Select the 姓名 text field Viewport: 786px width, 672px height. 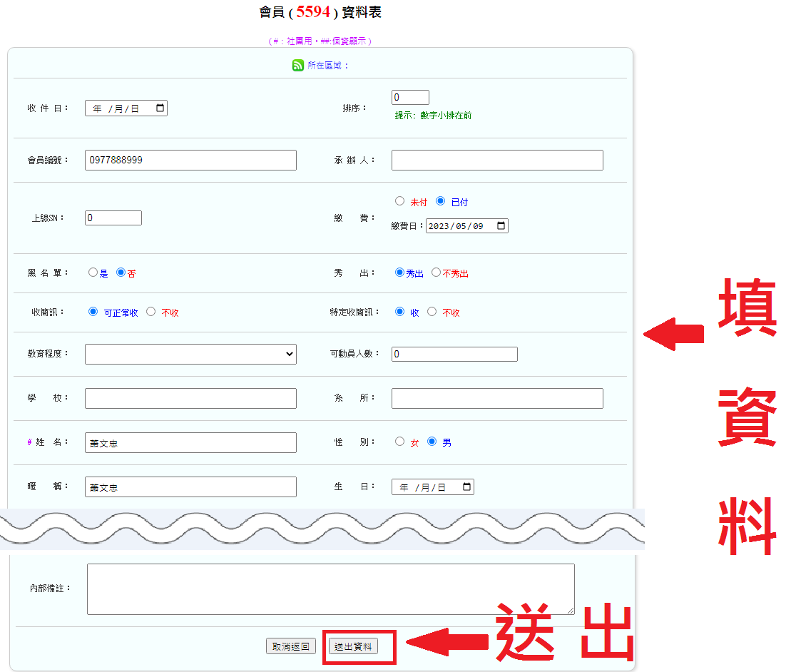click(190, 443)
